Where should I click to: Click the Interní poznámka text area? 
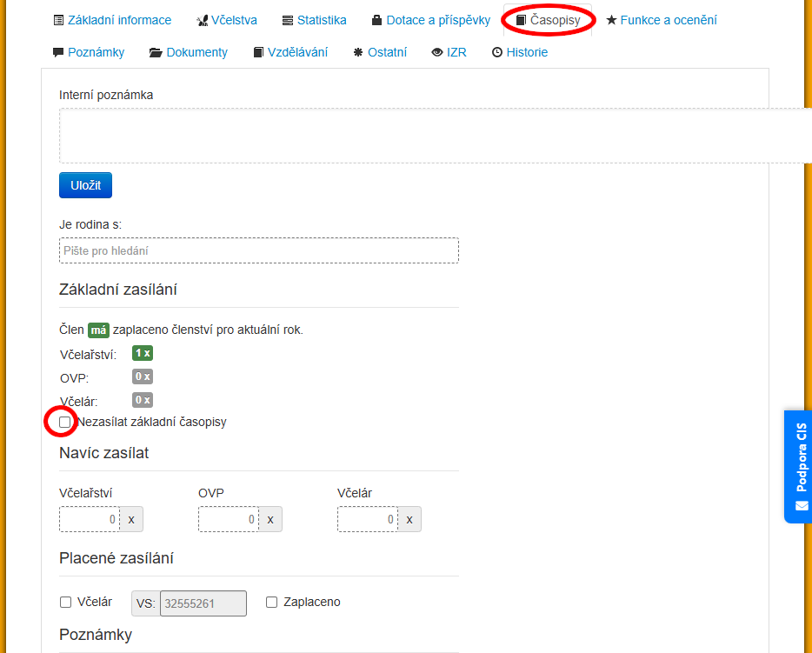coord(435,136)
